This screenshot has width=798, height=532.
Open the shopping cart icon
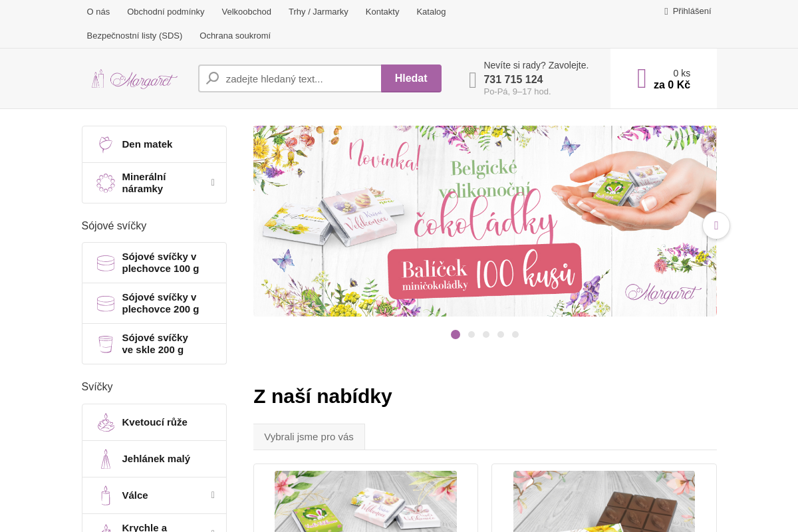(x=642, y=78)
